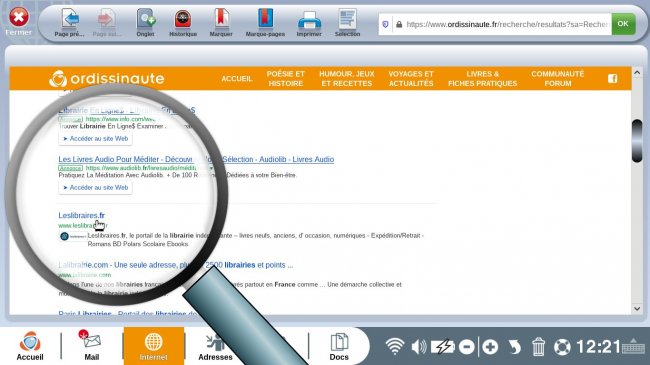This screenshot has height=365, width=650.
Task: Close the browser with Fermer
Action: (19, 21)
